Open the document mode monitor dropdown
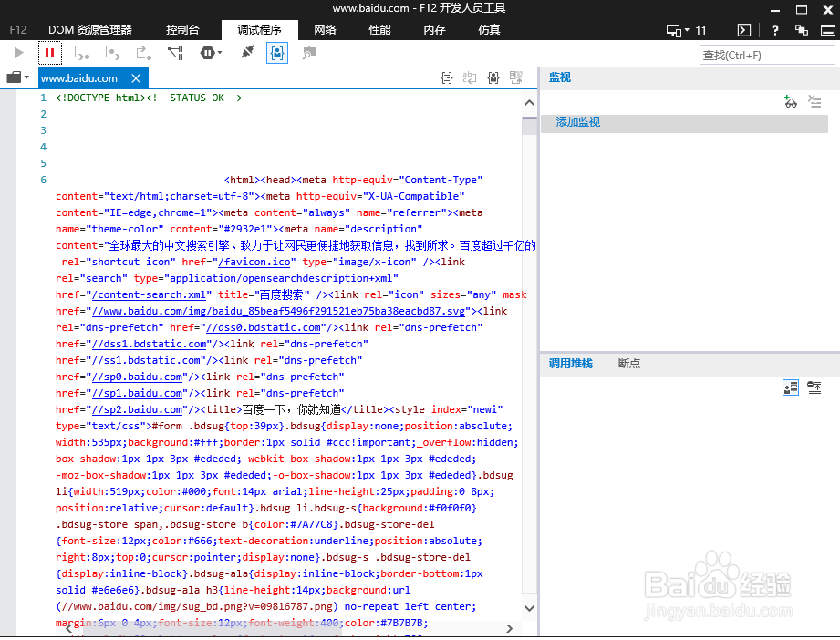The height and width of the screenshot is (640, 840). click(678, 30)
